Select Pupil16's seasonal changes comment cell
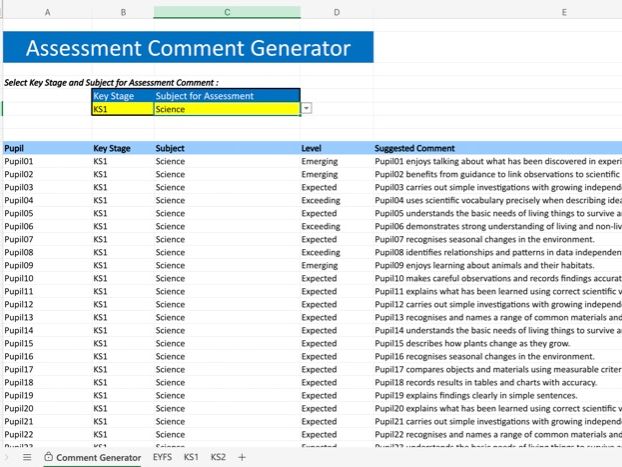This screenshot has width=622, height=467. pos(497,356)
